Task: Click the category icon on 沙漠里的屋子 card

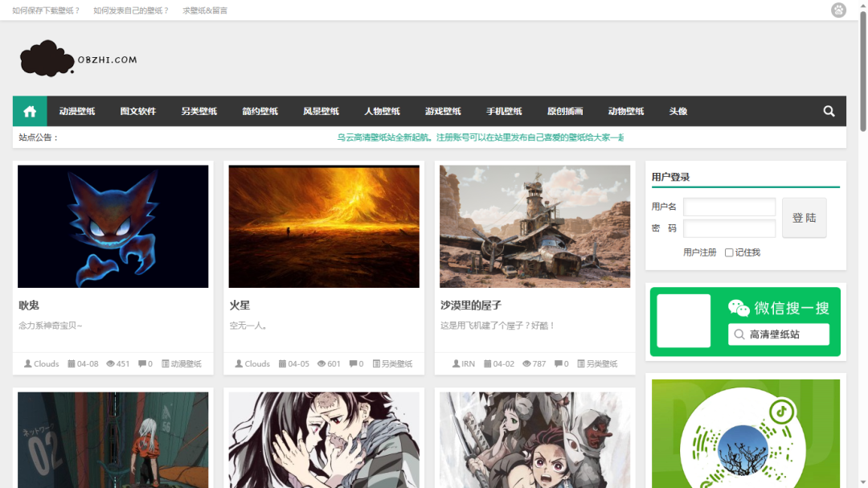Action: point(581,364)
